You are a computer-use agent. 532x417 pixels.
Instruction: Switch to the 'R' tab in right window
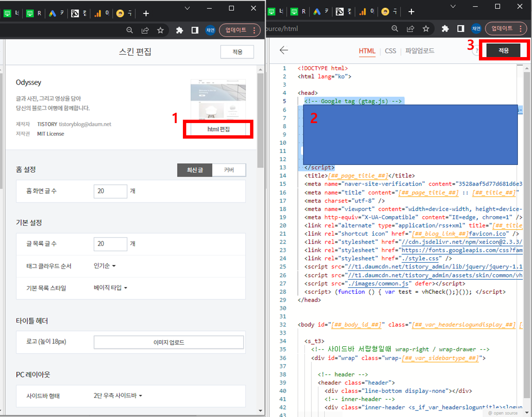coord(299,12)
